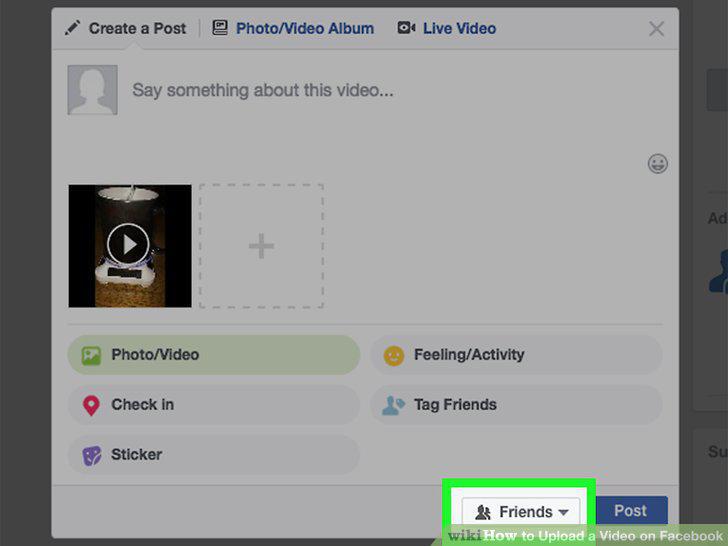
Task: Click the pencil icon beside Create a Post
Action: [72, 28]
